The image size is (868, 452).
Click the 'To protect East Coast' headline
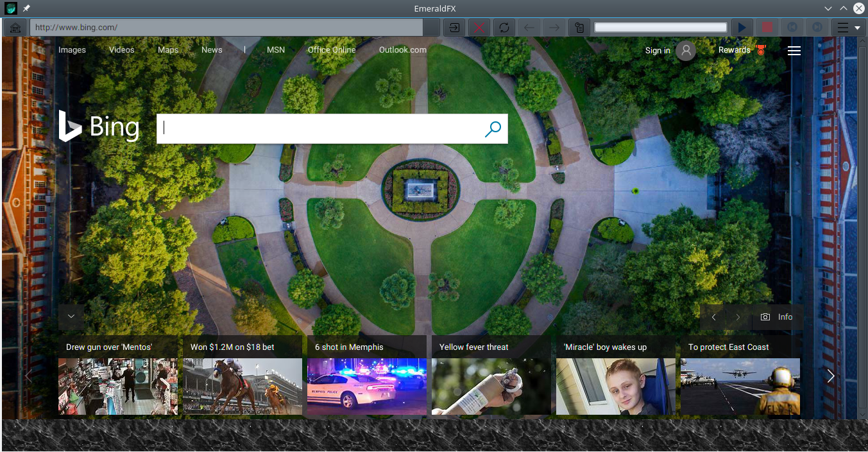click(728, 347)
